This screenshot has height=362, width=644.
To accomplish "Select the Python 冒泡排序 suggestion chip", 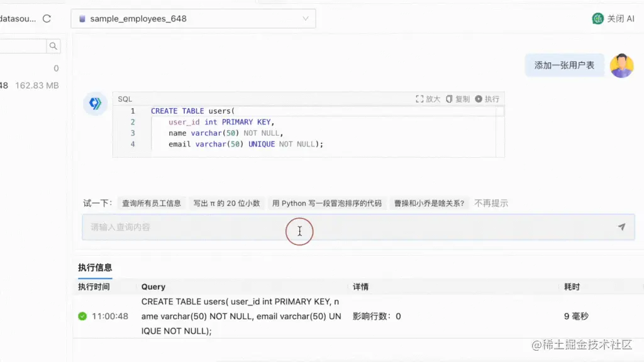I will (326, 203).
